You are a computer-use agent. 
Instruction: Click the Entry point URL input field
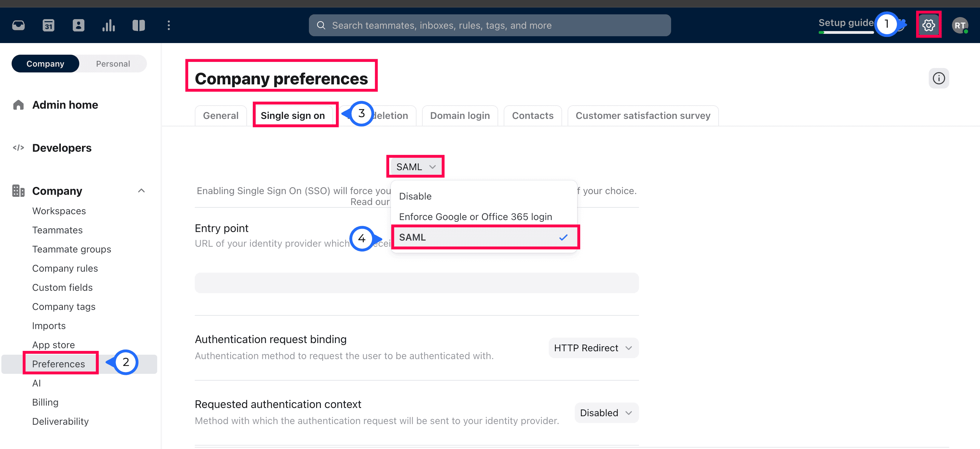click(x=416, y=282)
